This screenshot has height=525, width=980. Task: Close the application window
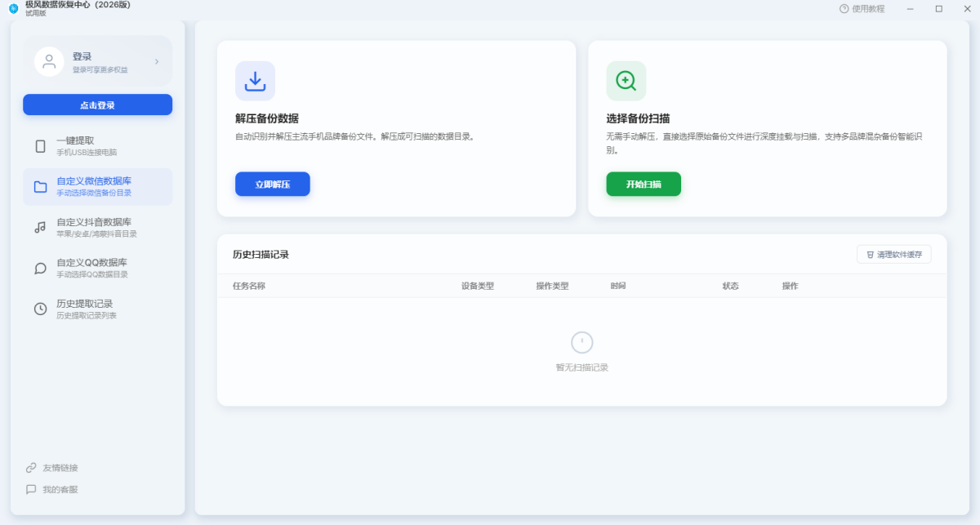[966, 9]
